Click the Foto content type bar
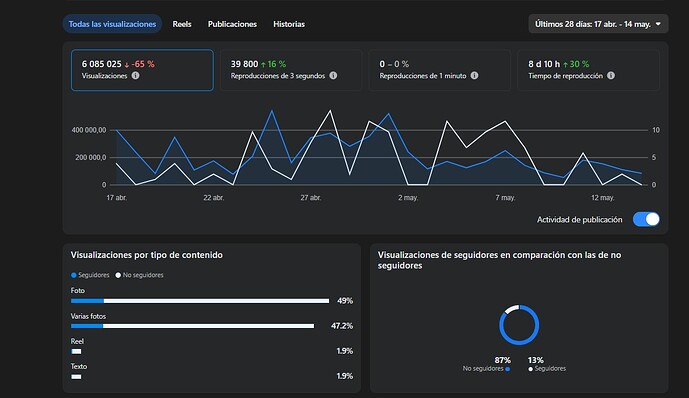689x398 pixels. point(200,301)
